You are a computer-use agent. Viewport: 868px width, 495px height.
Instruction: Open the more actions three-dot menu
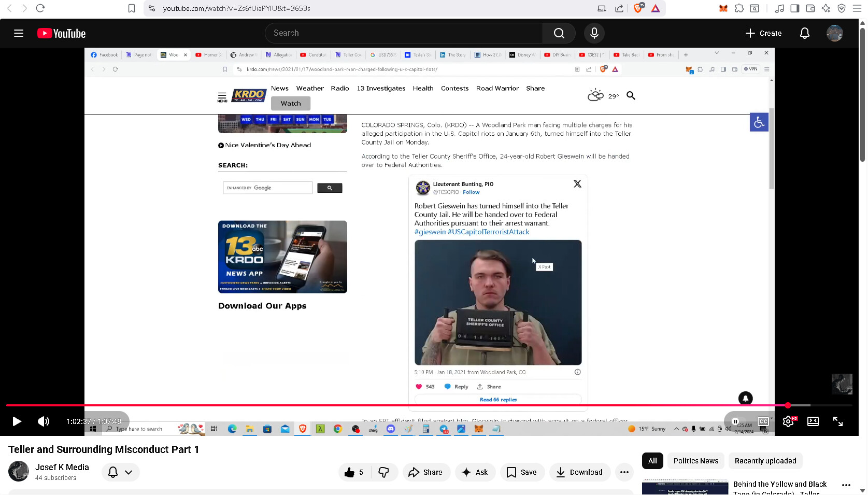coord(624,472)
